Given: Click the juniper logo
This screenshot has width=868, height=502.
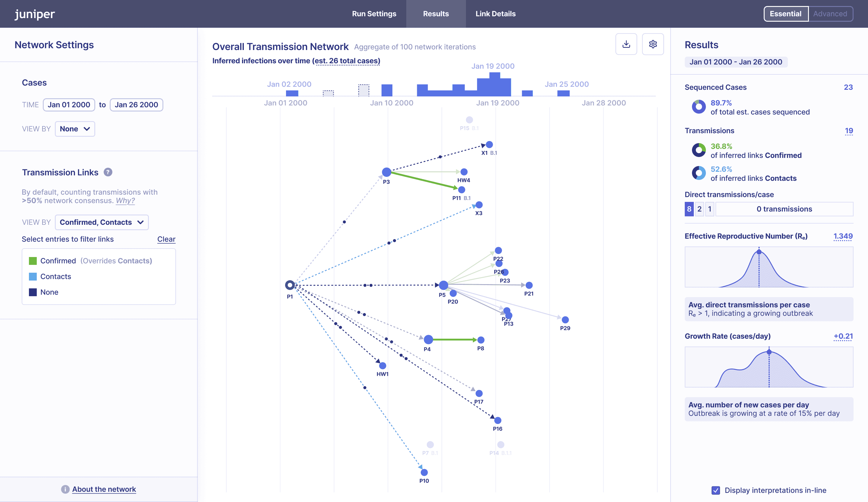Looking at the screenshot, I should [x=34, y=14].
